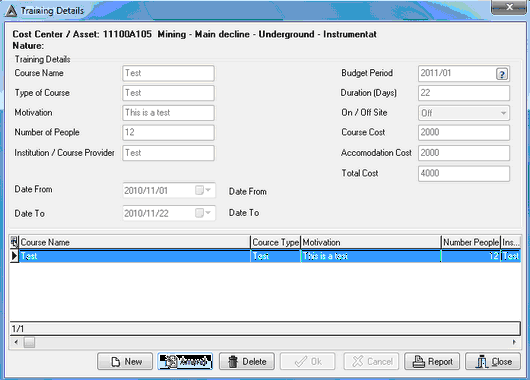Image resolution: width=530 pixels, height=380 pixels.
Task: Click the horizontal scrollbar right arrow
Action: pos(514,342)
